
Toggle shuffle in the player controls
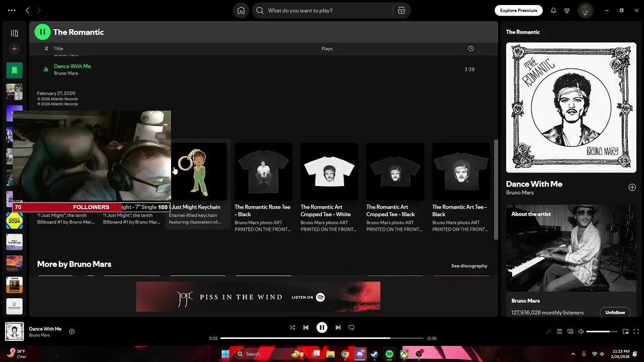click(292, 327)
